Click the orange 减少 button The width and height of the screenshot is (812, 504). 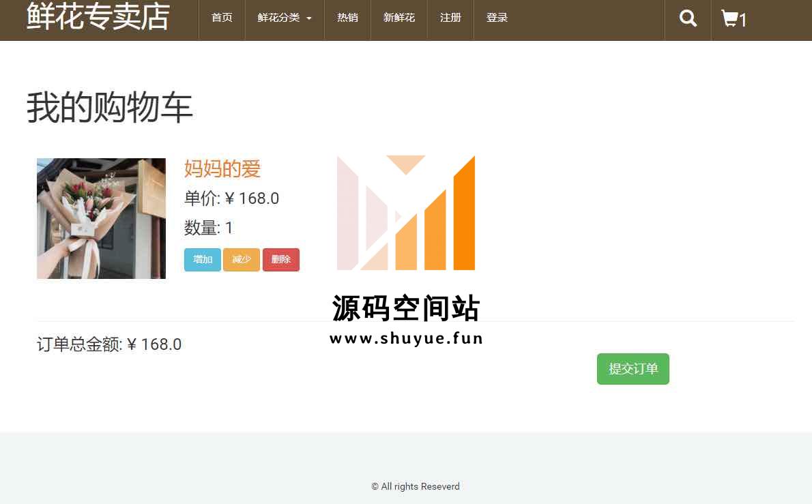point(242,259)
